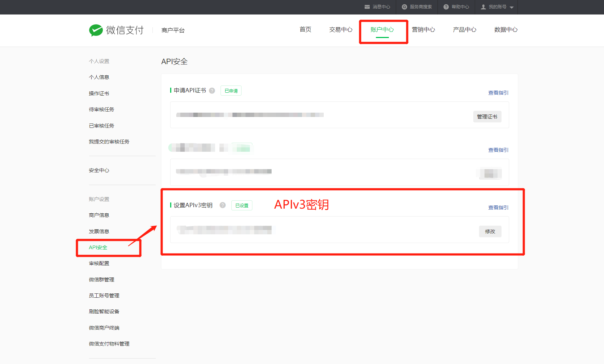Viewport: 604px width, 364px height.
Task: Click help icon beside 申请API证书
Action: tap(212, 91)
